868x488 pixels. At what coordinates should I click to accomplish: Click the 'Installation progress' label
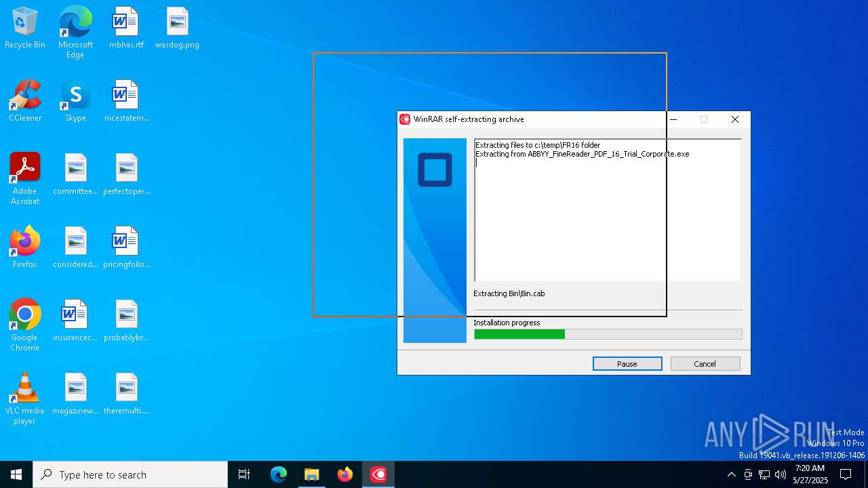tap(507, 323)
